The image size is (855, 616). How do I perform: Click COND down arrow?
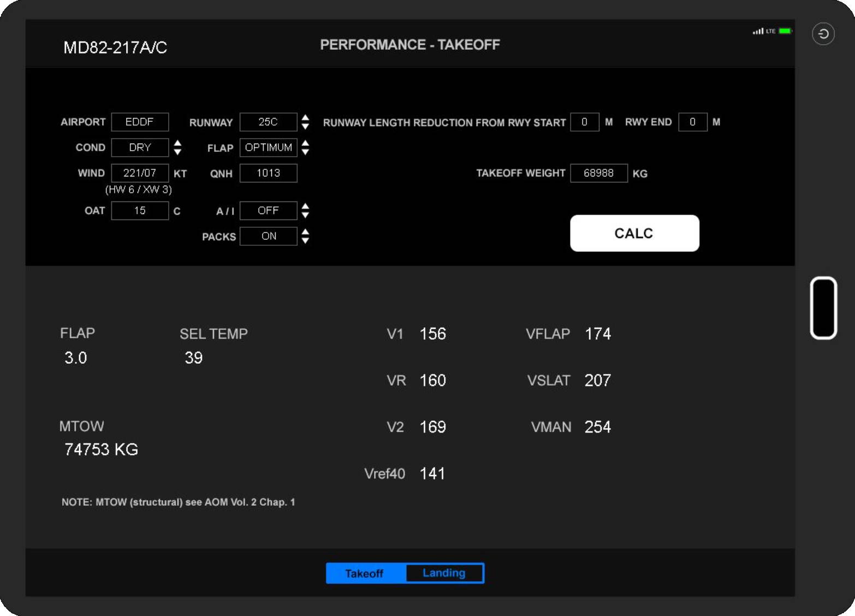pos(177,152)
